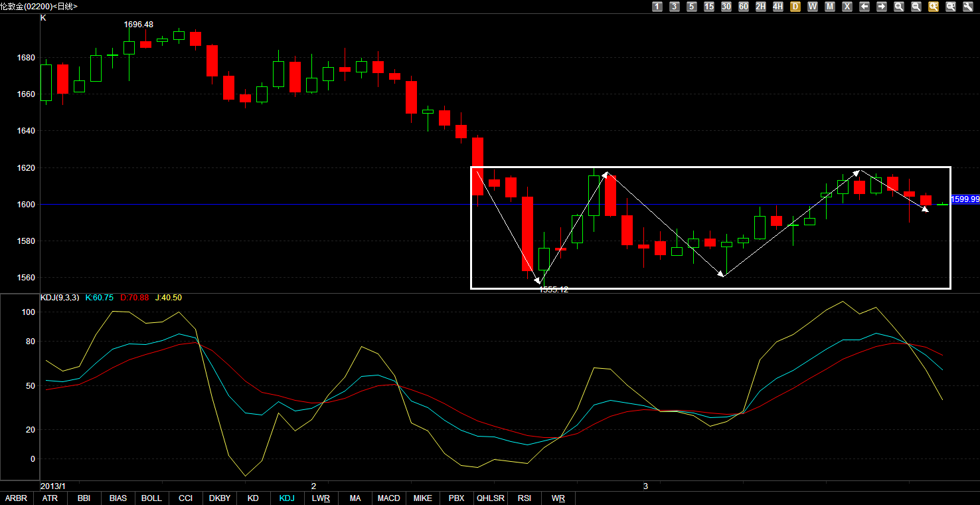
Task: Switch indicator to PBX tab
Action: click(457, 498)
